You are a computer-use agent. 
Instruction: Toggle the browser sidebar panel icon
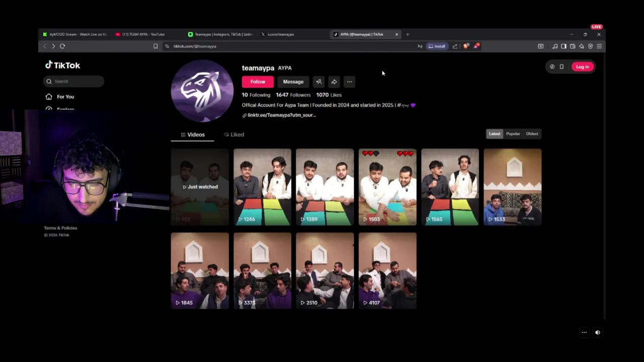(x=563, y=46)
